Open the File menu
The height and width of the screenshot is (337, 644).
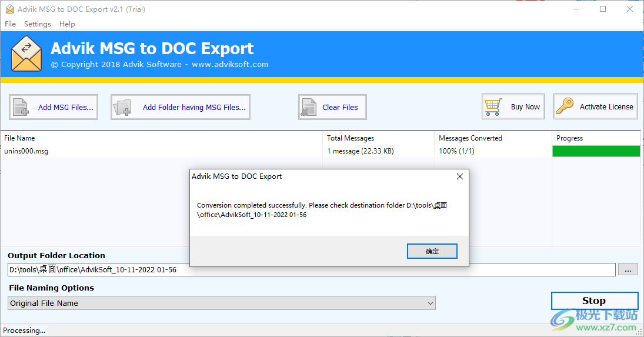(10, 24)
